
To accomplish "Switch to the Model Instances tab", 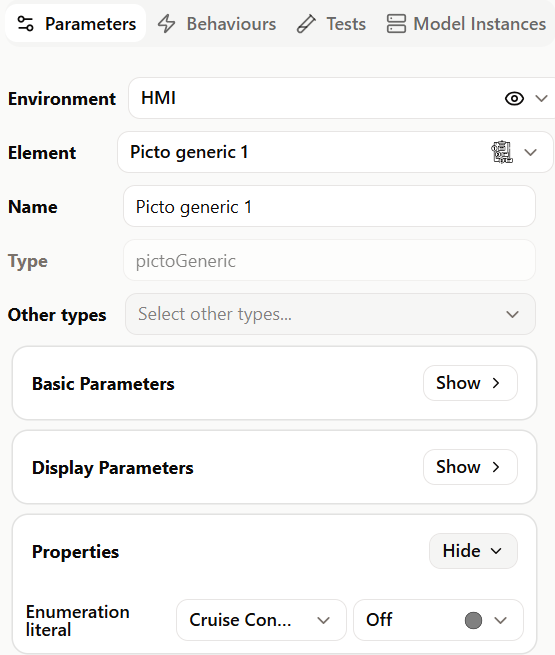I will [466, 23].
